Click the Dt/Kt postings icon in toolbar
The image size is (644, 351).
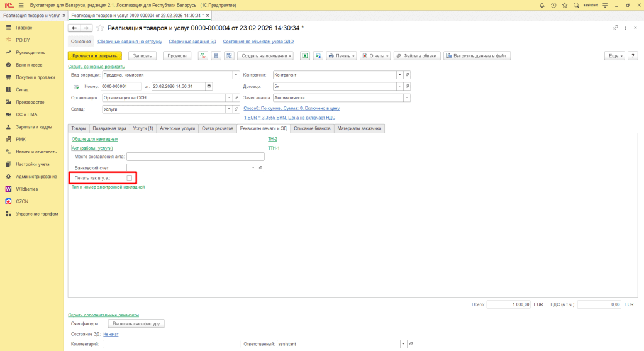tap(203, 56)
